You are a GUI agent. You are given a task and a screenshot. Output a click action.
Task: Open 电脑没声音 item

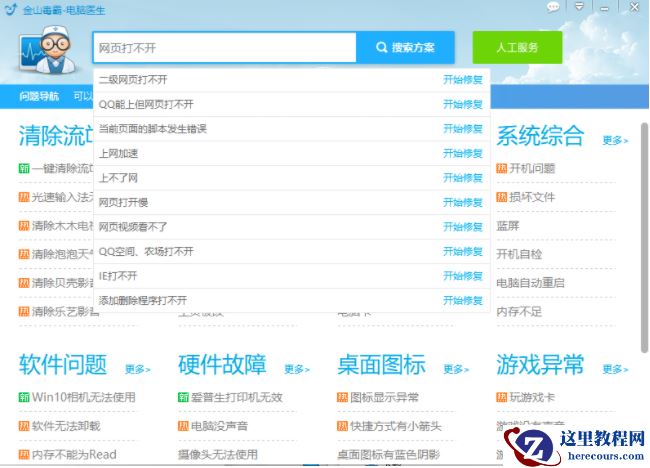tap(219, 426)
